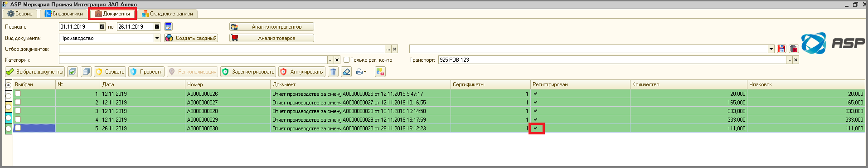
Task: Click the Выбрать документы button
Action: [x=35, y=72]
